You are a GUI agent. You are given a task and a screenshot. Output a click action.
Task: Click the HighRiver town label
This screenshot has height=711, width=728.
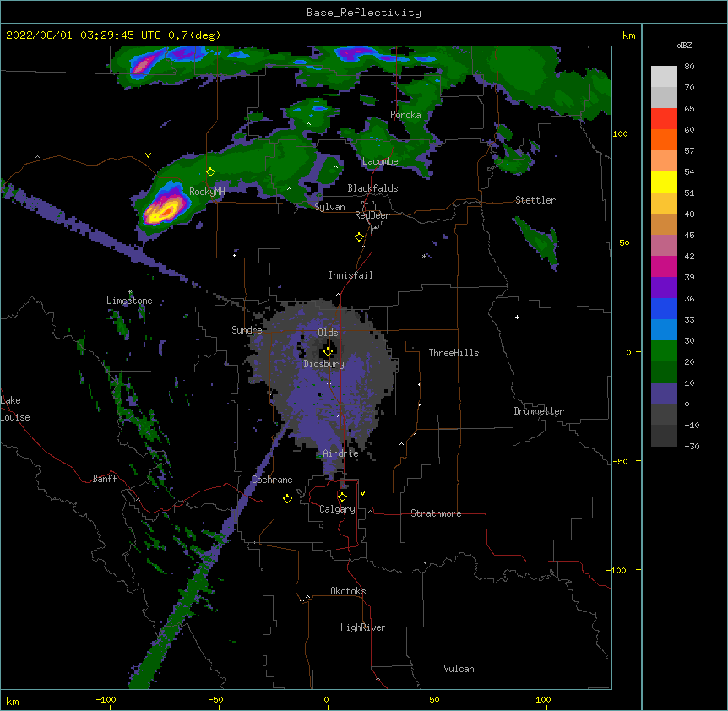coord(363,627)
